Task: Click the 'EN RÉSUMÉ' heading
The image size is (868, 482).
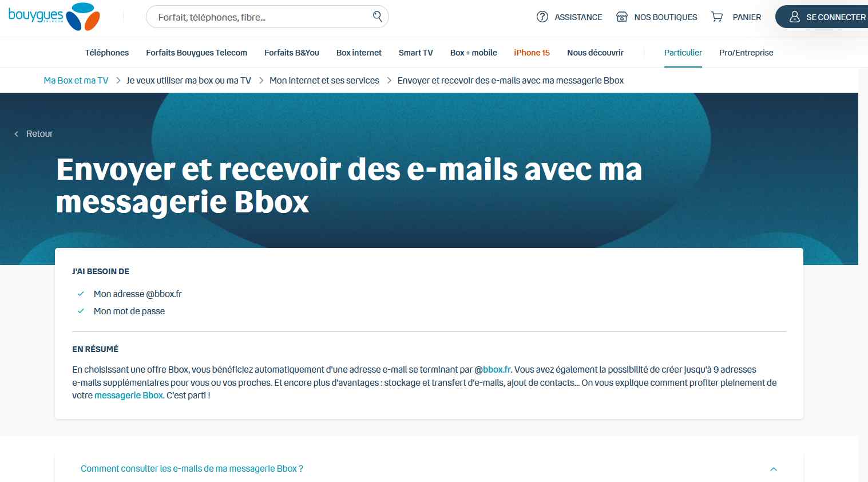Action: pos(96,349)
